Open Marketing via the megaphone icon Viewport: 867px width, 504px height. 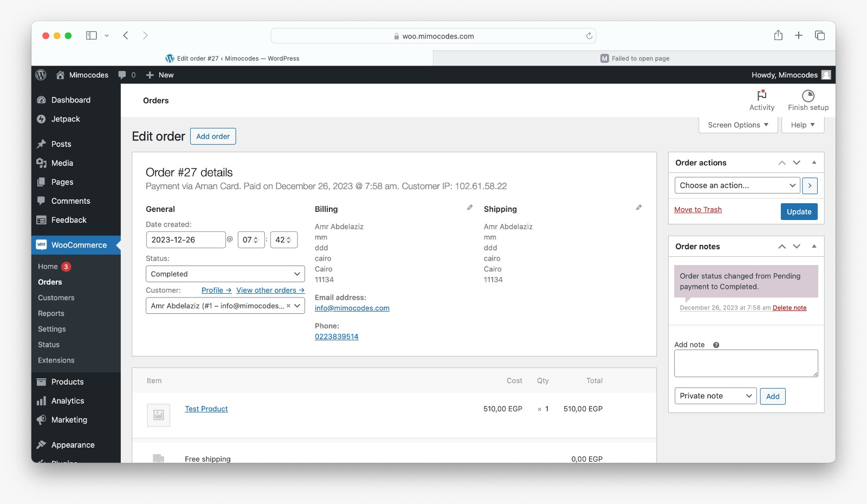(42, 419)
